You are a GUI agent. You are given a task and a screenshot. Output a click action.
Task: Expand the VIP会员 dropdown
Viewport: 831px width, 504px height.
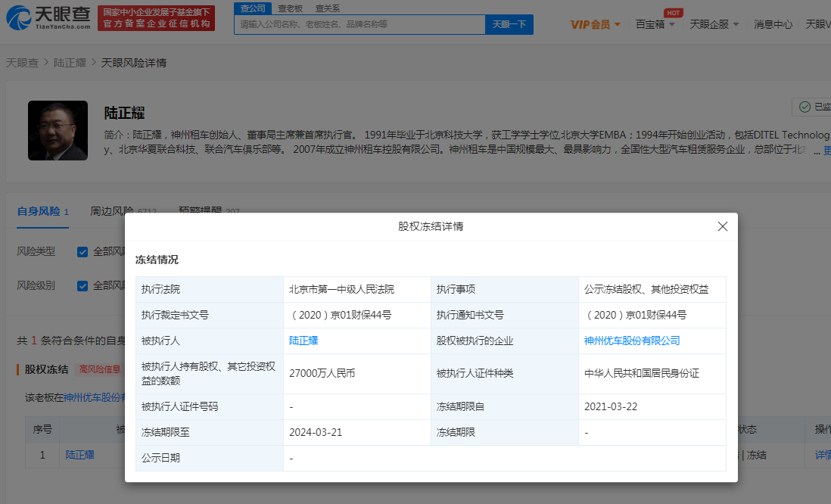pyautogui.click(x=595, y=24)
